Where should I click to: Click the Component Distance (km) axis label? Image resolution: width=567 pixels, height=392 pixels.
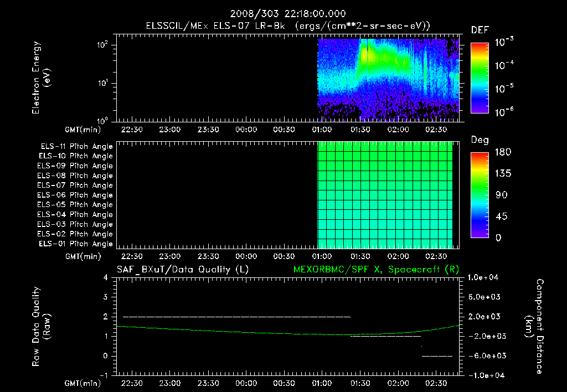pyautogui.click(x=534, y=327)
